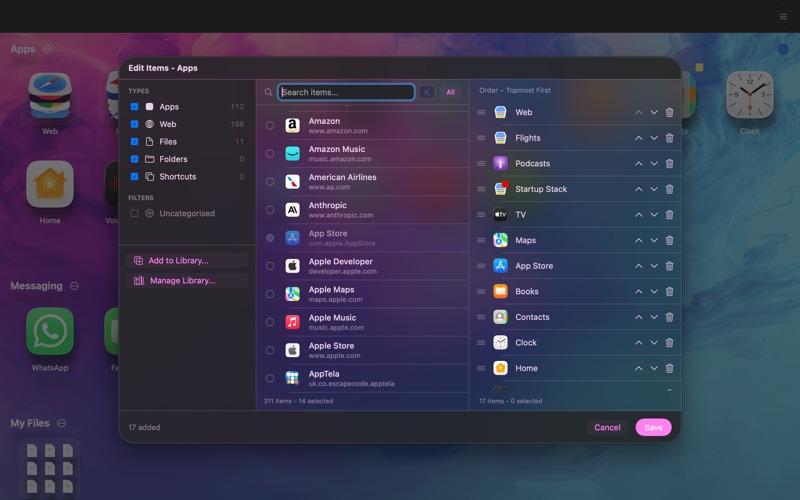
Task: Click the drag handle beside Podcasts
Action: click(481, 163)
